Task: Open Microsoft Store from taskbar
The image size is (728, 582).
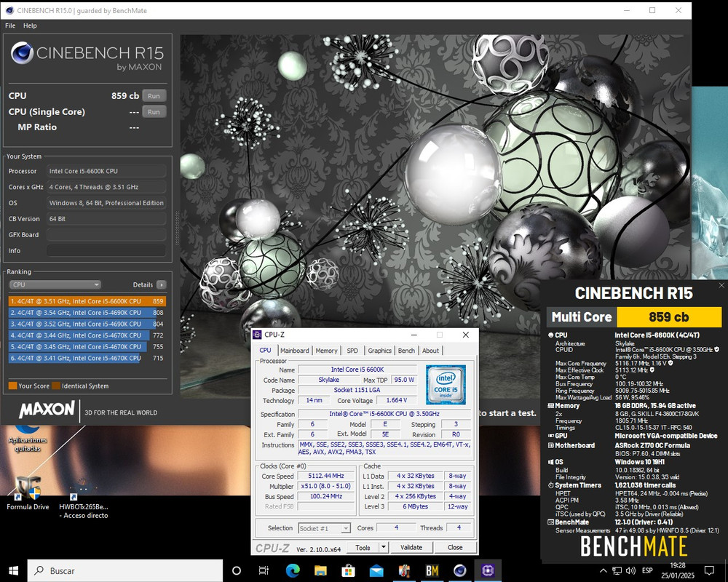Action: coord(348,571)
